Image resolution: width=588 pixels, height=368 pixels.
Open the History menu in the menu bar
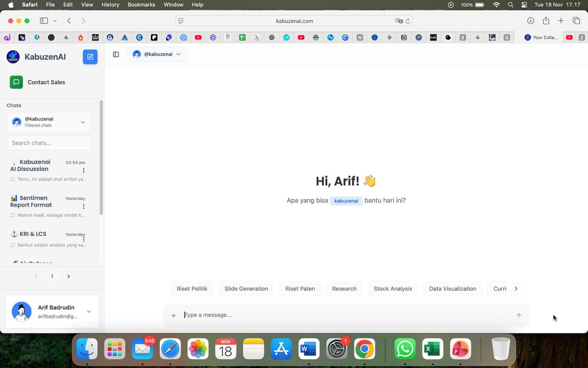110,5
